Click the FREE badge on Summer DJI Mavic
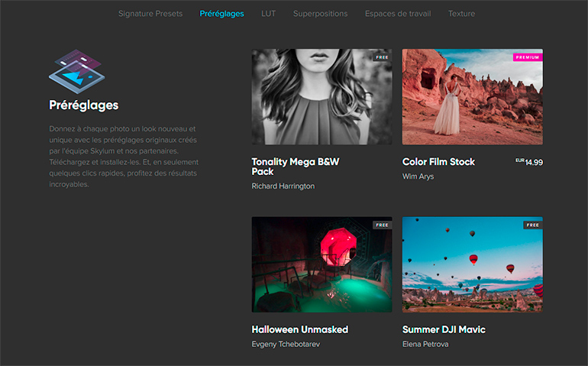The height and width of the screenshot is (366, 588). coord(532,225)
